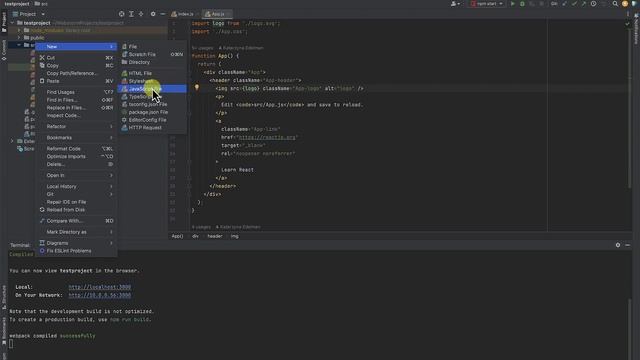Click the Git push arrow icon

[x=584, y=4]
